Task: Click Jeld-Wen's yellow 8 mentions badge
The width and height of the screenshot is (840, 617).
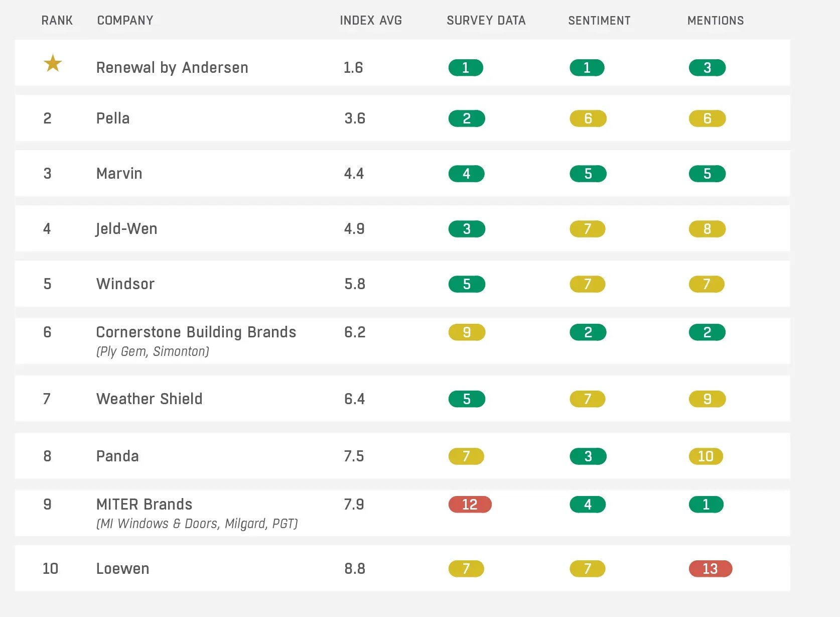Action: pos(707,229)
